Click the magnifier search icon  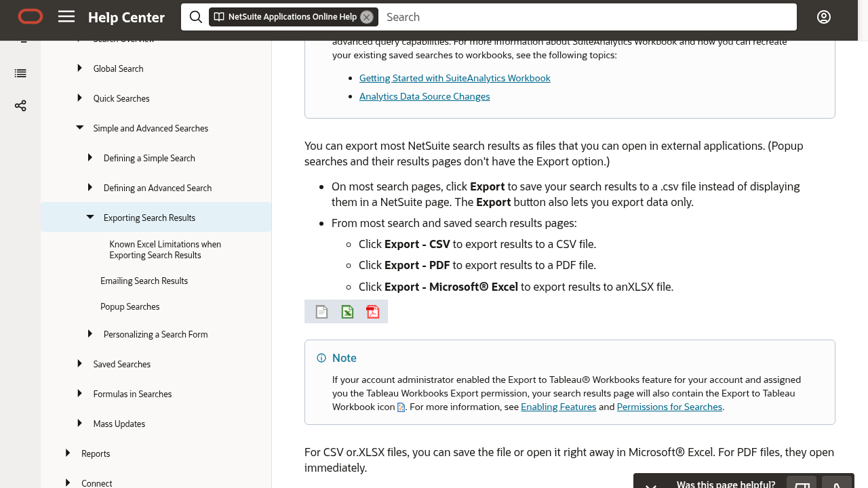pyautogui.click(x=196, y=17)
